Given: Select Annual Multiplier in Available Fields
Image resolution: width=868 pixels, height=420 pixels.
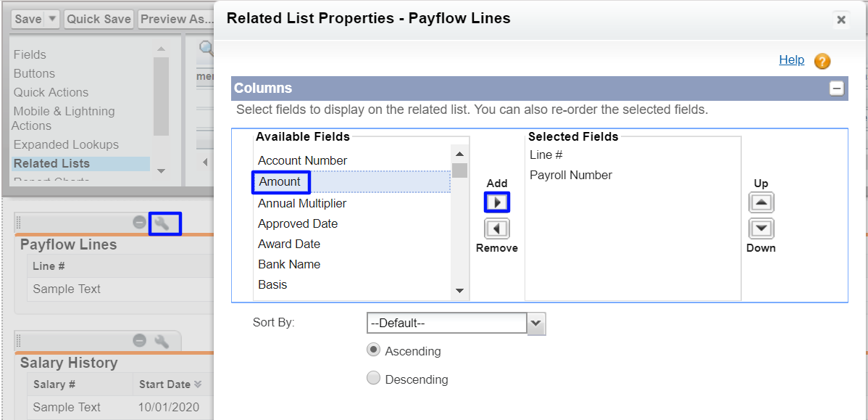Looking at the screenshot, I should coord(302,203).
